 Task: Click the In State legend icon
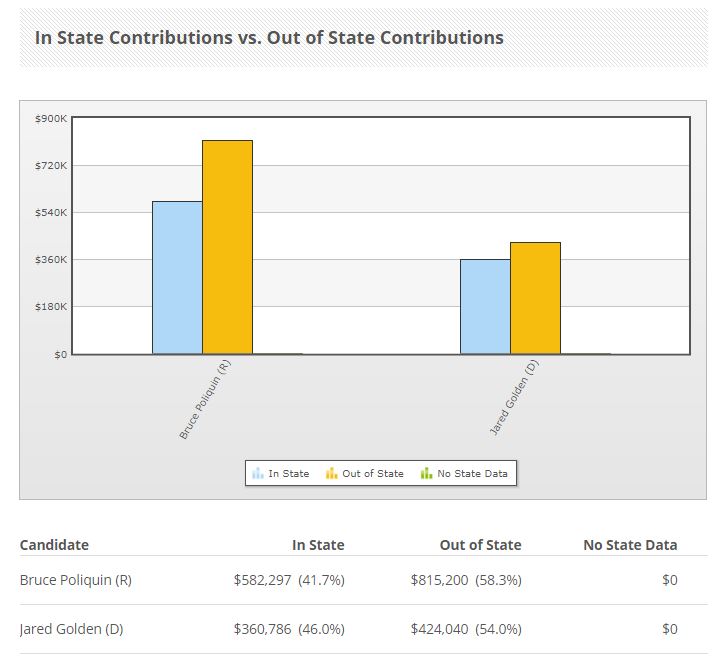click(x=258, y=473)
